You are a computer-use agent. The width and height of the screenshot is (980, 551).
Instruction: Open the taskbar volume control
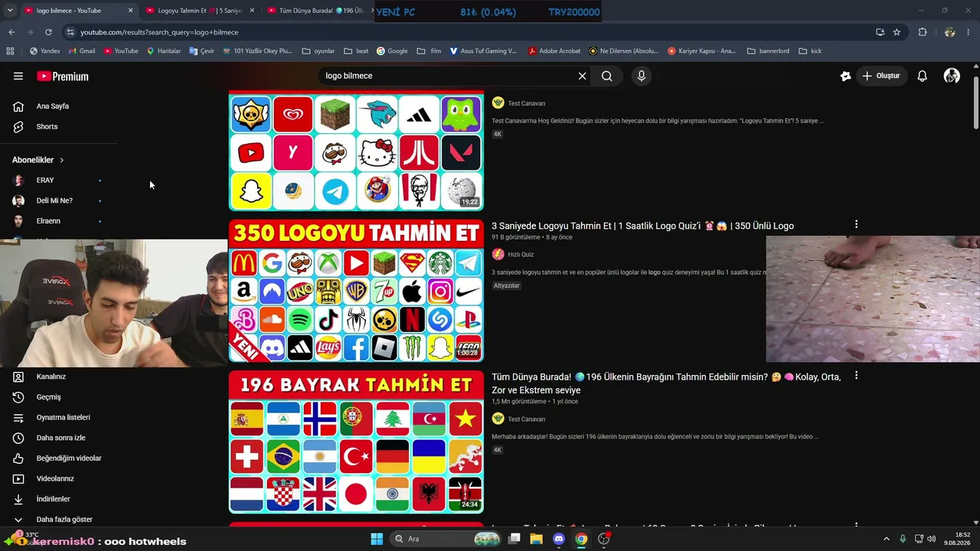932,539
